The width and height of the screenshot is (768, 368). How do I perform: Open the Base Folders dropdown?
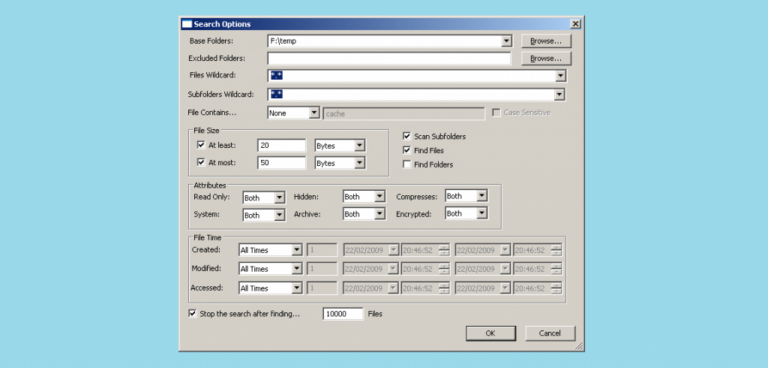coord(506,41)
